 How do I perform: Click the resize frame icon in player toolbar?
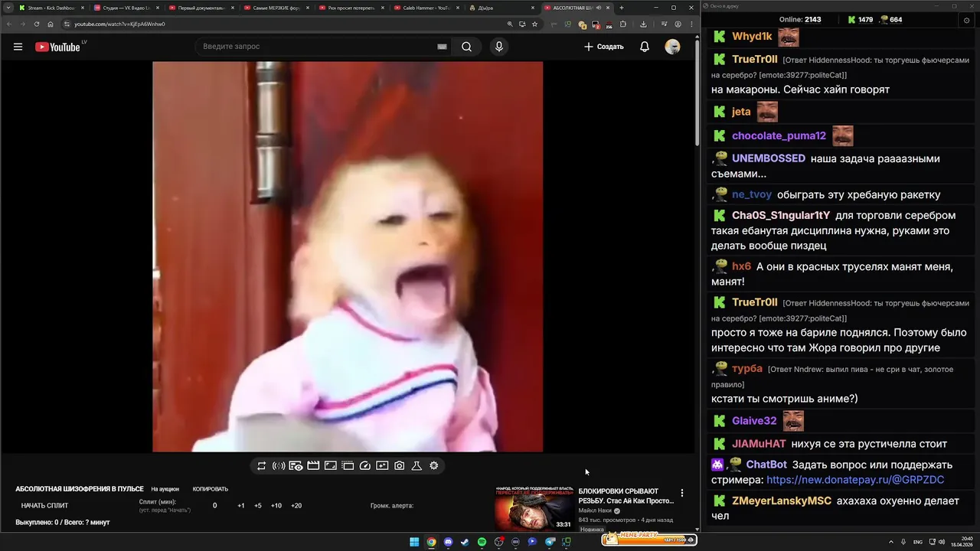pos(331,465)
